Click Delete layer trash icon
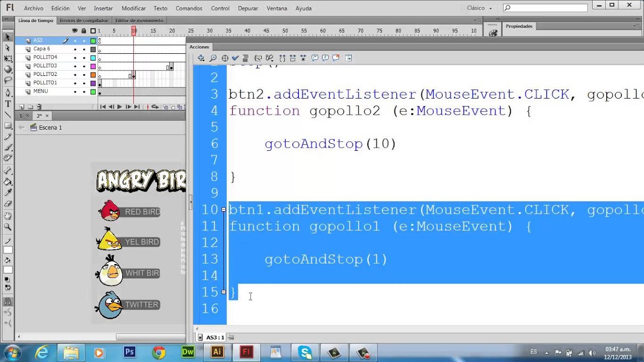The height and width of the screenshot is (362, 644). coord(39,107)
